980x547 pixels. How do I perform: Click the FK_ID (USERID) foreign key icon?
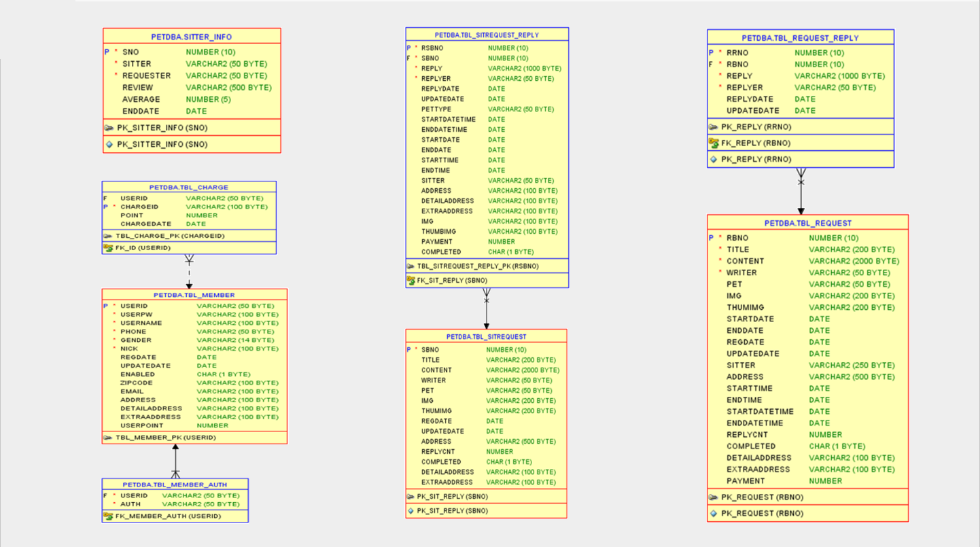click(108, 247)
